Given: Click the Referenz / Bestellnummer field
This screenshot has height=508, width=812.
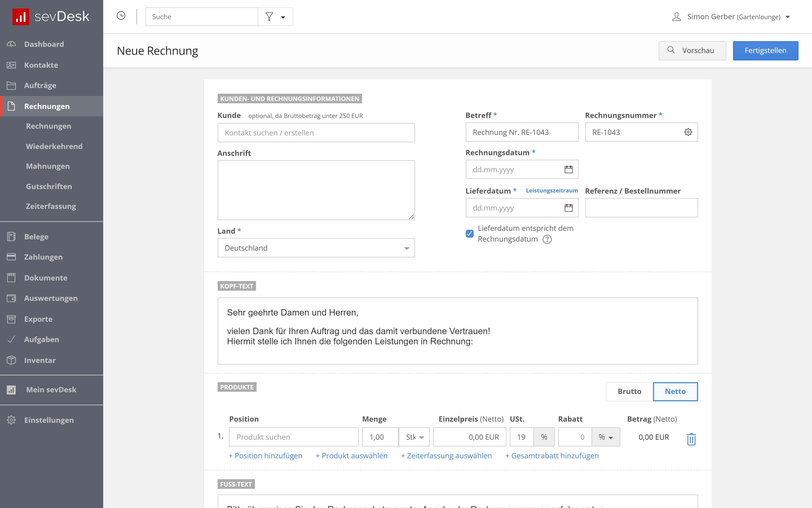Looking at the screenshot, I should click(x=641, y=208).
